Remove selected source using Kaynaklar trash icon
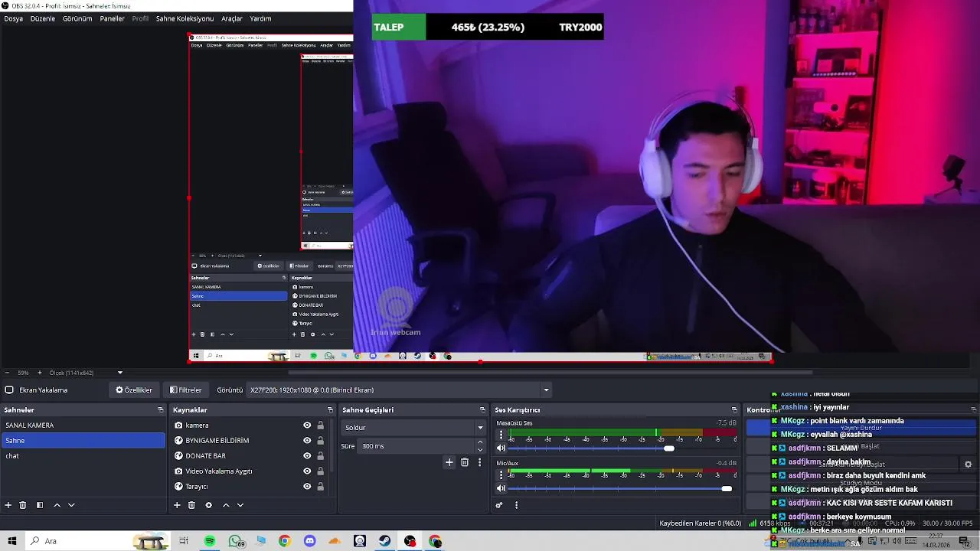The width and height of the screenshot is (980, 551). point(191,505)
